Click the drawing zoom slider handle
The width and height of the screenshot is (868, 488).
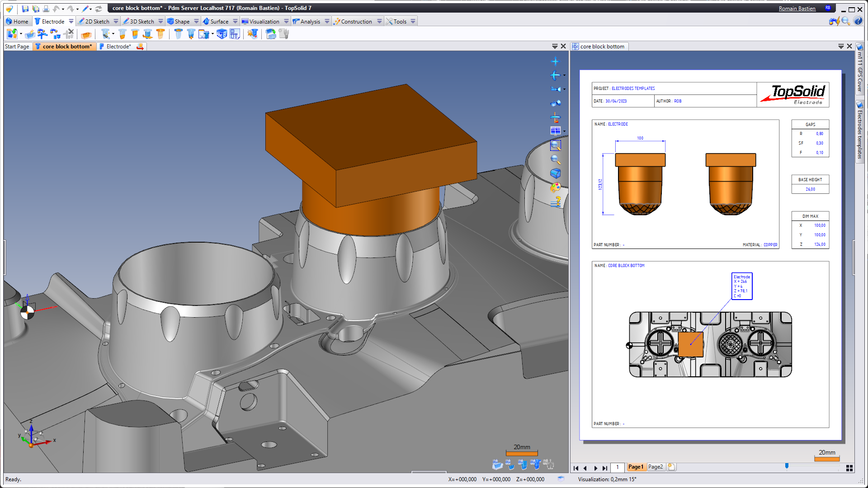click(787, 466)
